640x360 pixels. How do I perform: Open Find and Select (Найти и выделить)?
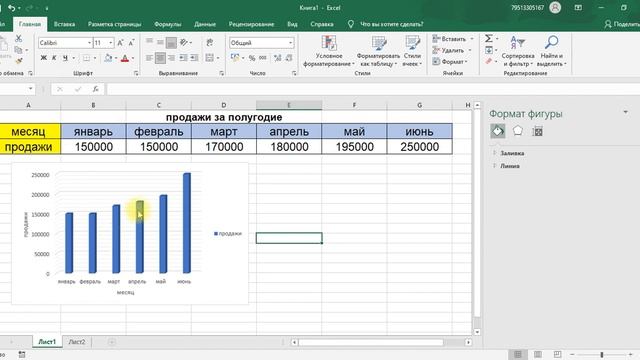551,52
